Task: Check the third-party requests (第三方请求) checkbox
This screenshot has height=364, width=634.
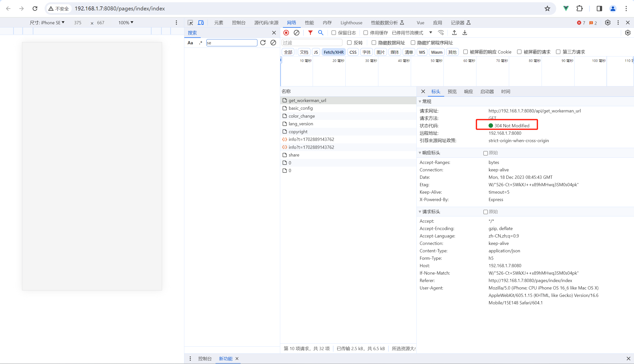Action: (558, 52)
